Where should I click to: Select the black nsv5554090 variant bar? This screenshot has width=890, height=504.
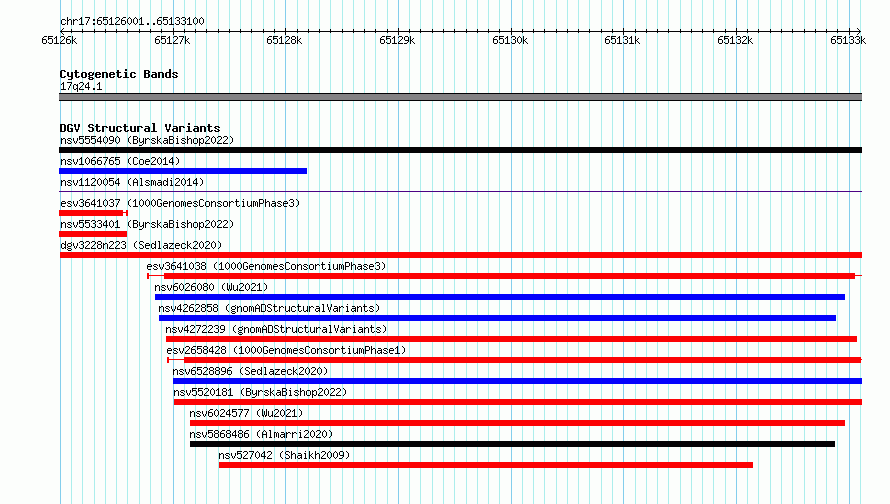[x=460, y=150]
